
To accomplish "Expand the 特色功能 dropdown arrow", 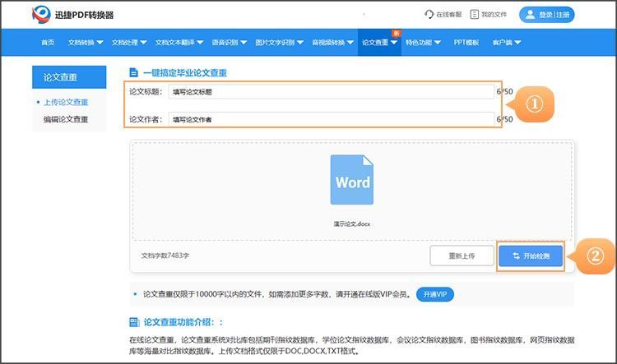I will point(437,43).
